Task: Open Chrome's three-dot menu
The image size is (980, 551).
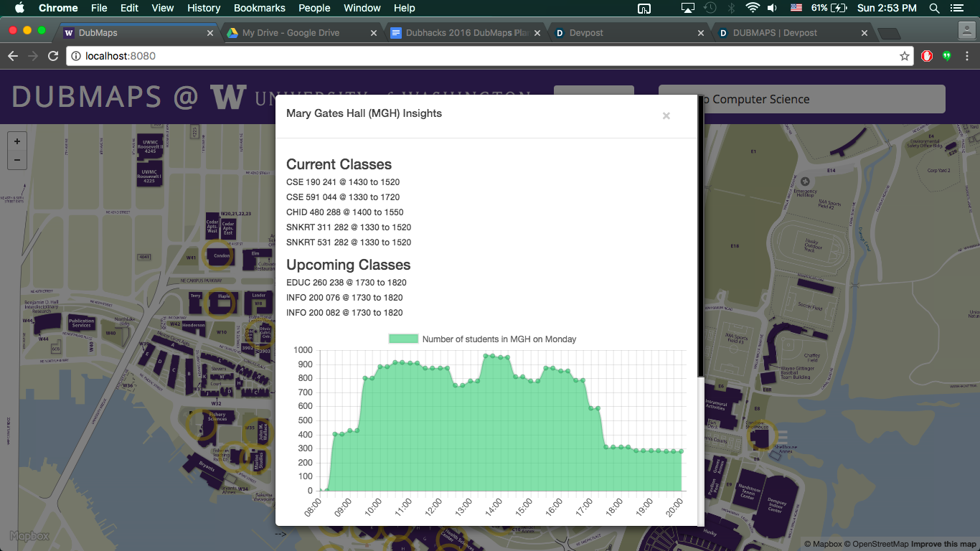Action: point(966,56)
